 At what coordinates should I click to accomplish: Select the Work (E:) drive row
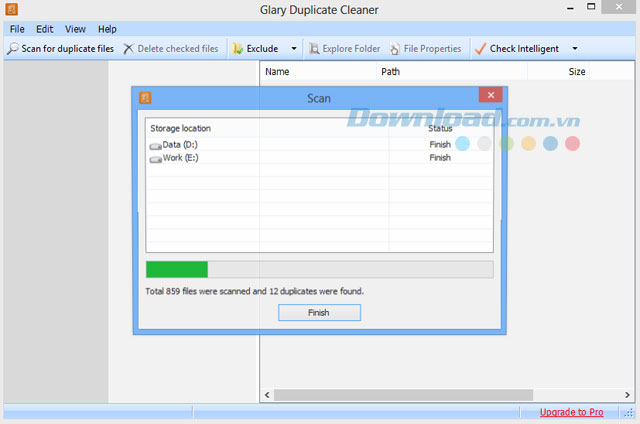pyautogui.click(x=319, y=158)
